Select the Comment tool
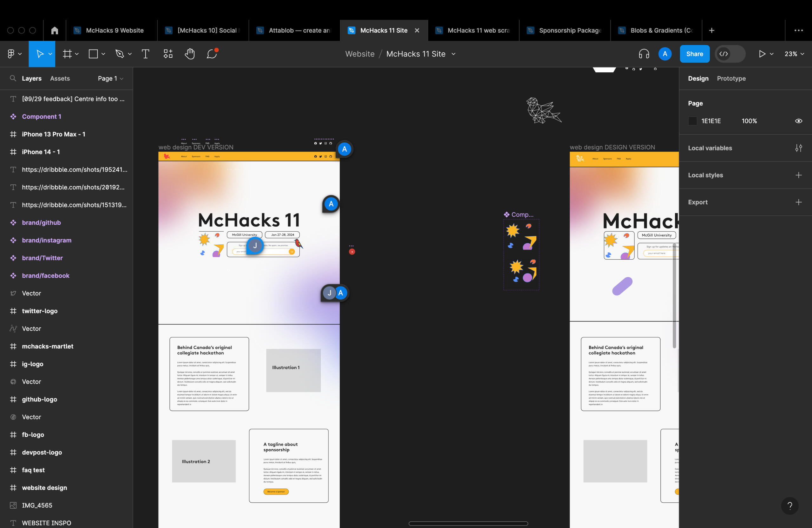812x528 pixels. click(212, 54)
